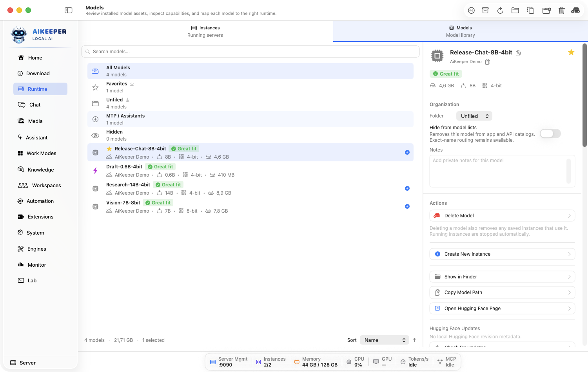Open the Folder dropdown showing Unfiled
The height and width of the screenshot is (372, 588).
(474, 116)
